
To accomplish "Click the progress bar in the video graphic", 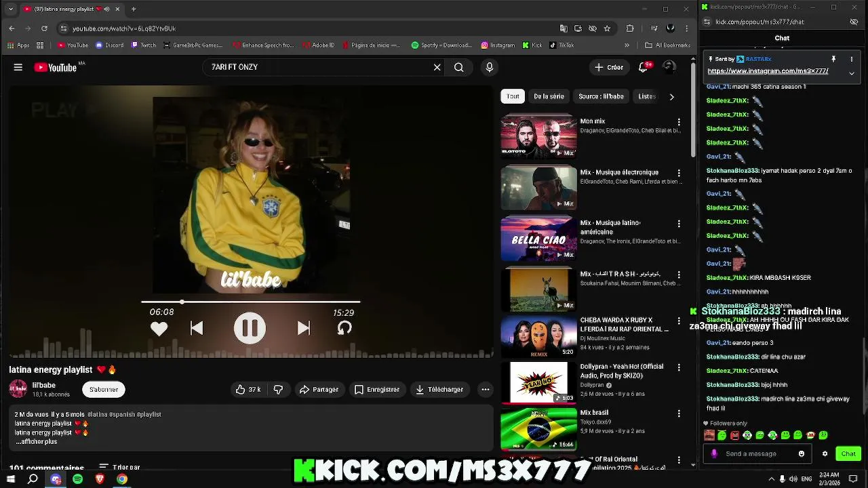I will (250, 302).
